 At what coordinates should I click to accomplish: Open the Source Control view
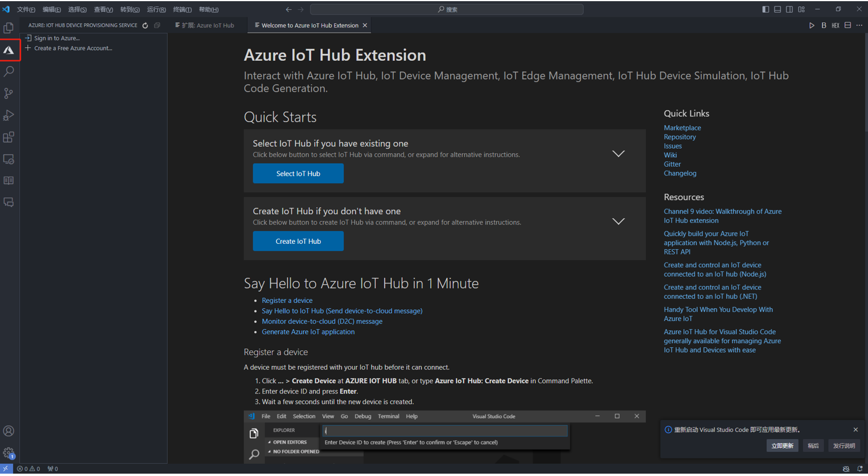[x=9, y=94]
